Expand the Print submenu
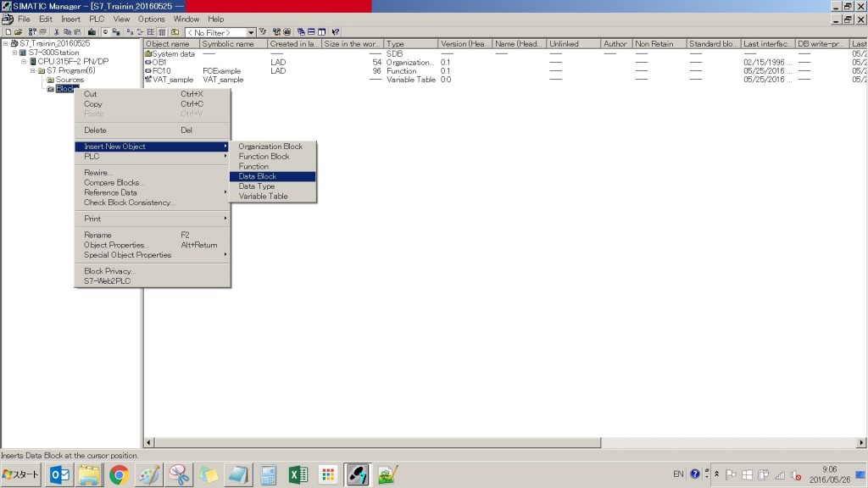This screenshot has width=868, height=488. click(153, 219)
